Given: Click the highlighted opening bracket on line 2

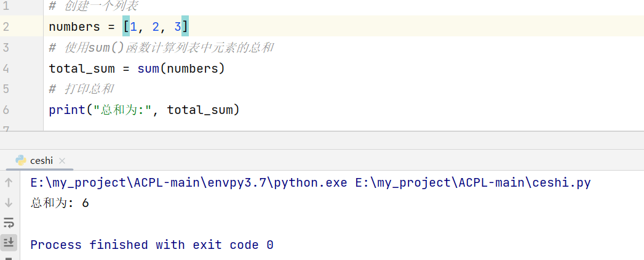Looking at the screenshot, I should pos(126,26).
